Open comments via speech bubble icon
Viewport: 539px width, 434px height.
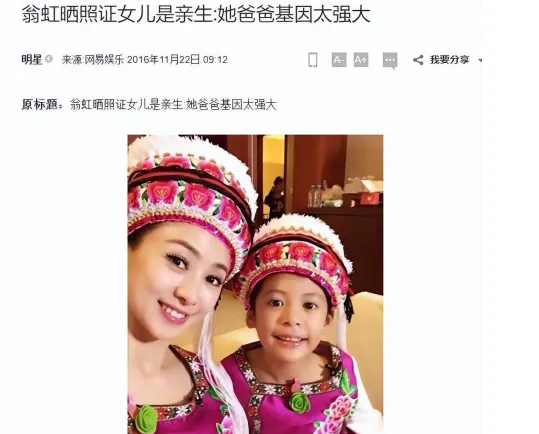(390, 61)
